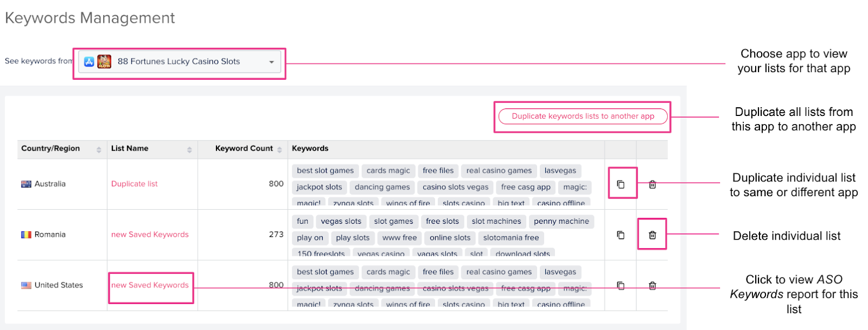
Task: Click the 'free slots' keyword tag
Action: 442,221
